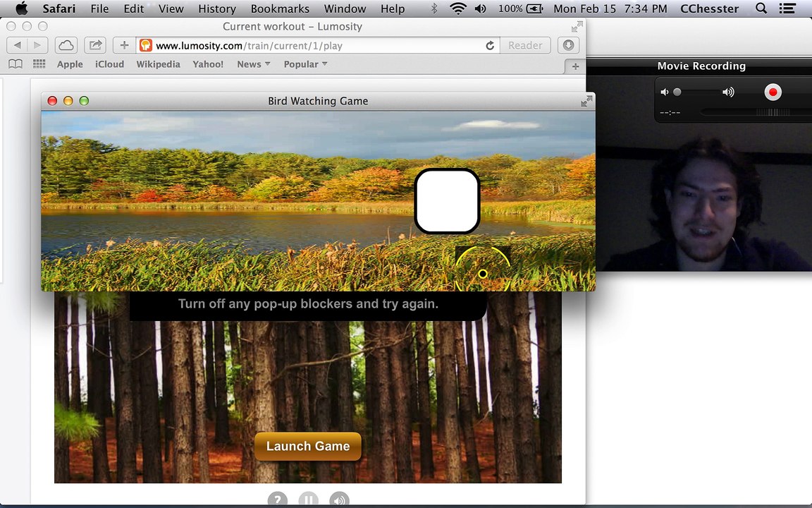Click the Bluetooth status icon
812x508 pixels.
coord(434,8)
